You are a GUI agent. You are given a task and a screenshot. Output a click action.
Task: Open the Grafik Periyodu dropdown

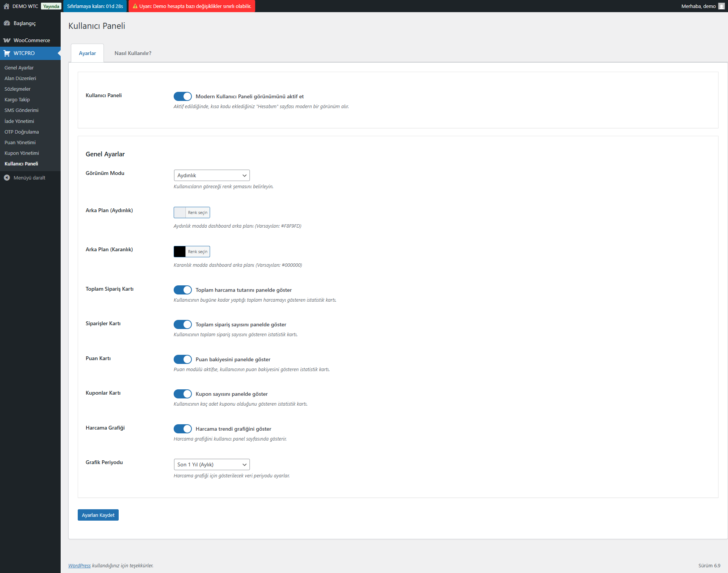212,464
